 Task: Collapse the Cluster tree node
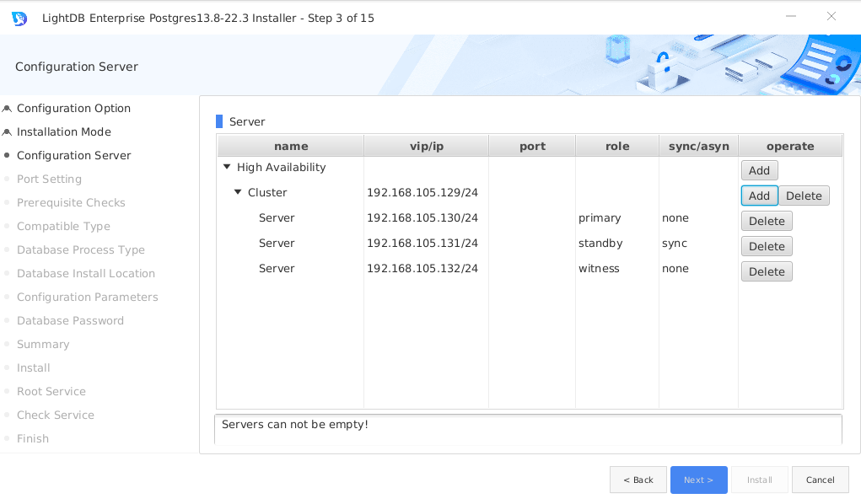[x=237, y=191]
